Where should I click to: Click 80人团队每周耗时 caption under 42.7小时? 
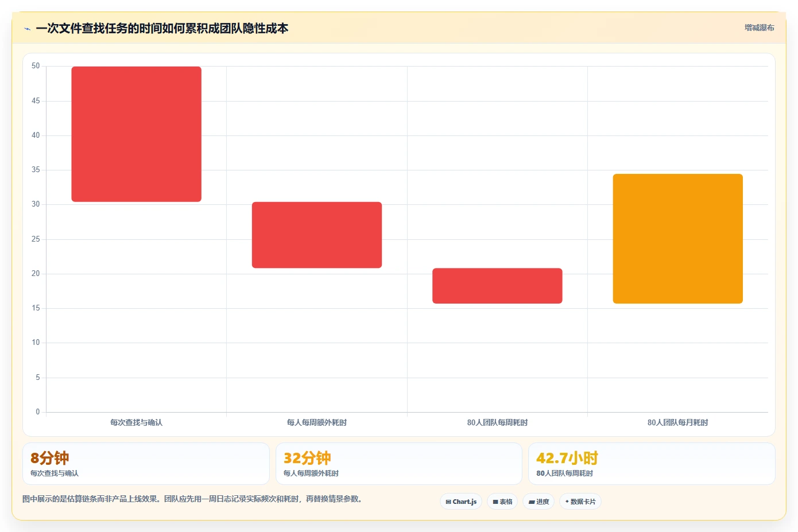pos(565,473)
